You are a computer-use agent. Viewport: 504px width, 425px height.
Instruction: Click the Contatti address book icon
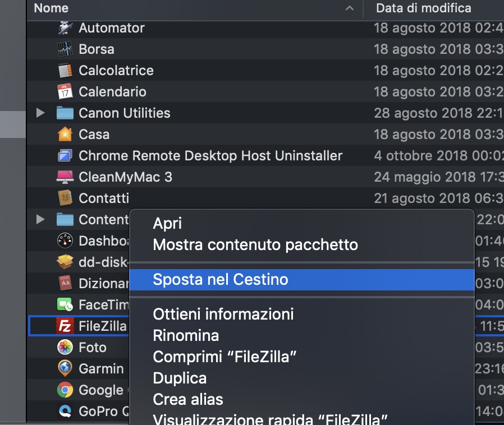tap(65, 198)
